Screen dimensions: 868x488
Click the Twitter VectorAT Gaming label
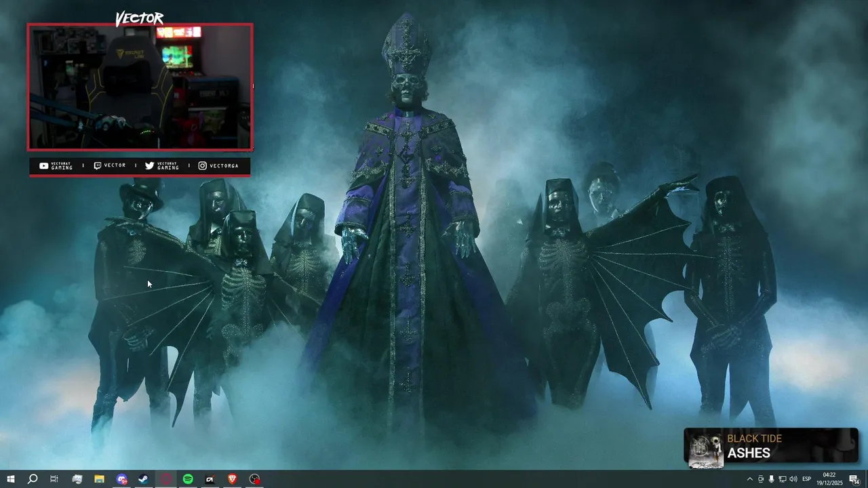161,165
